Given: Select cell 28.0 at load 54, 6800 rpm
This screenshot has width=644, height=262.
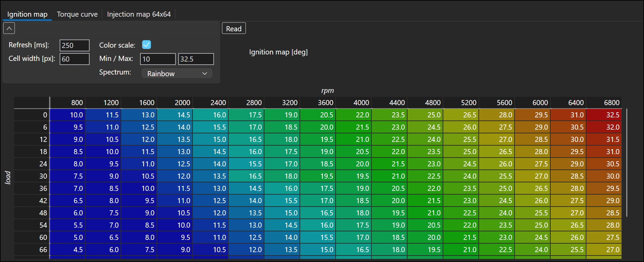Looking at the screenshot, I should coord(604,225).
